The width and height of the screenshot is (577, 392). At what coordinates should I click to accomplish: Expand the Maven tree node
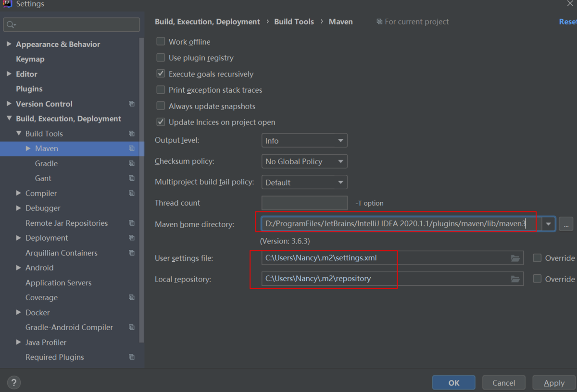(x=28, y=148)
